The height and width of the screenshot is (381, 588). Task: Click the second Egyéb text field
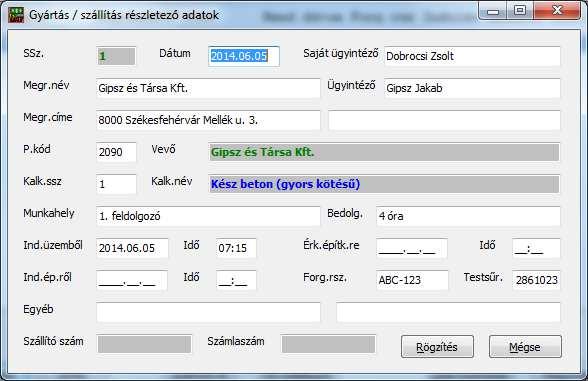coord(448,312)
